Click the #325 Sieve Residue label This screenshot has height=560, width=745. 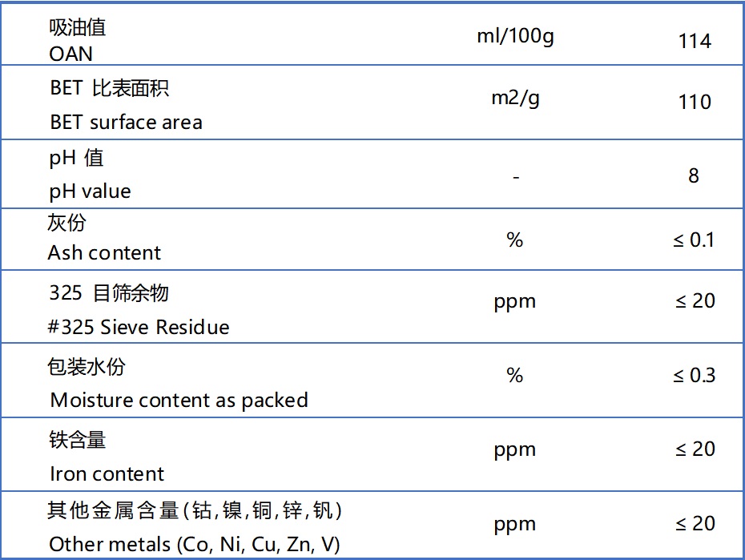coord(139,327)
